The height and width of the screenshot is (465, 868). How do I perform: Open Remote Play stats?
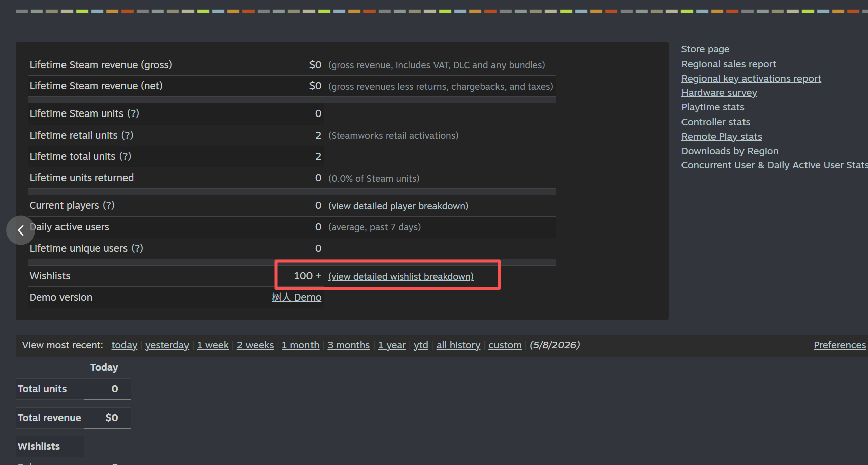(721, 137)
